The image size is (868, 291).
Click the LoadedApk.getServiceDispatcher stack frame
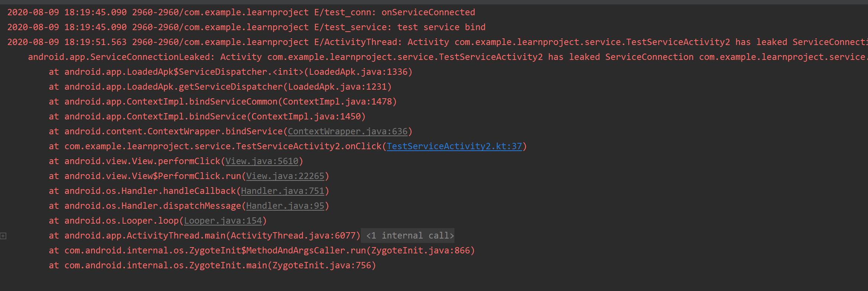(x=220, y=87)
